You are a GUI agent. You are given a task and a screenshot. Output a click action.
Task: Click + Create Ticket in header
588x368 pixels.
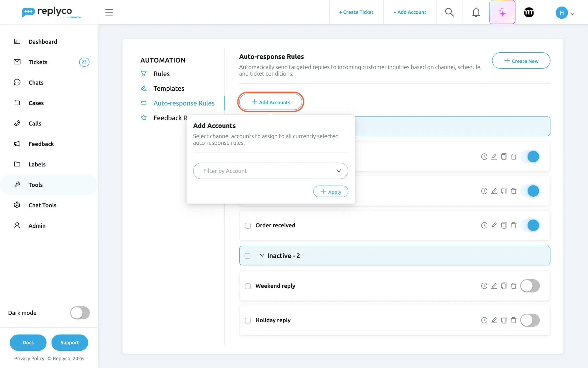pos(356,12)
